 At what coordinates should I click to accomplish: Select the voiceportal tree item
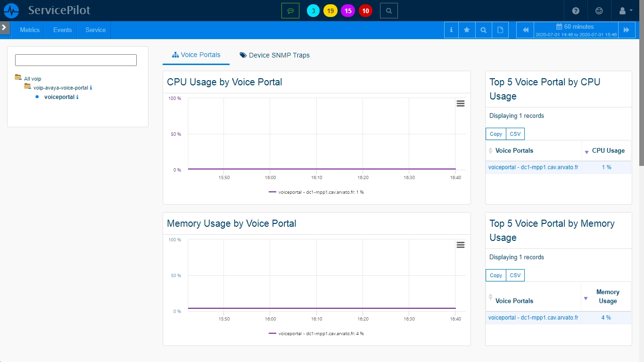pos(59,97)
